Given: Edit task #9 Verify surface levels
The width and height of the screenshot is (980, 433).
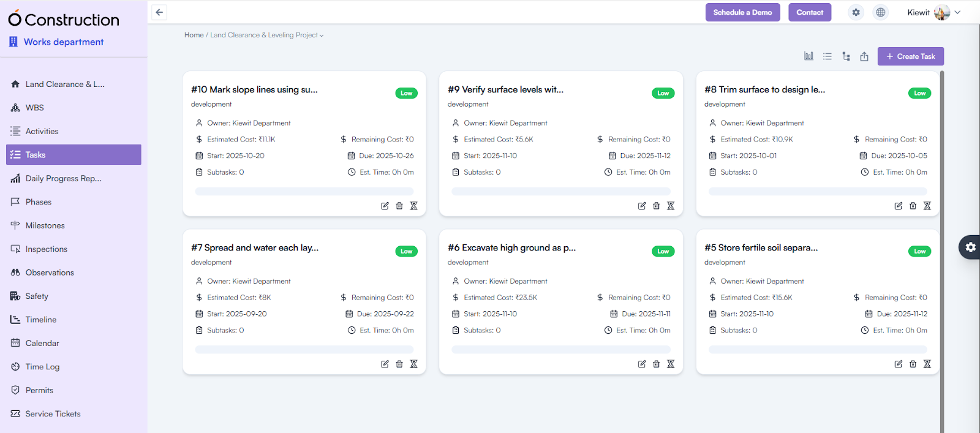Looking at the screenshot, I should pos(642,206).
